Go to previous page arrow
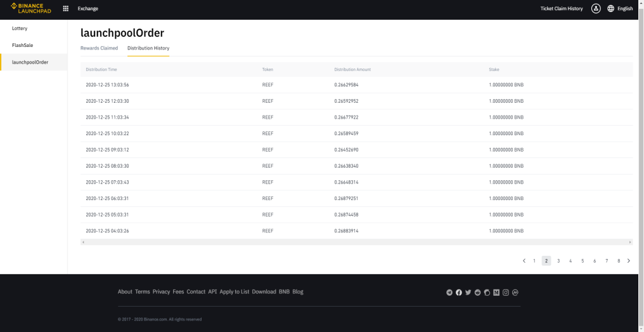Viewport: 644px width, 332px height. click(524, 261)
